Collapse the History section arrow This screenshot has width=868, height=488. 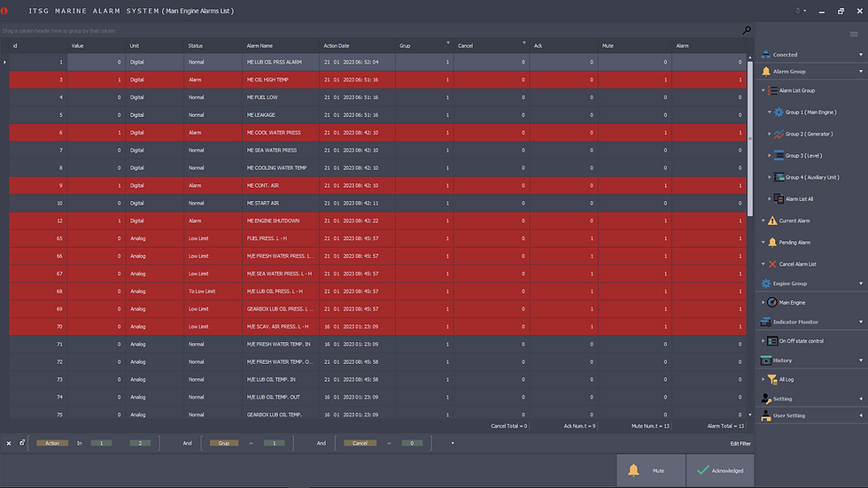coord(860,360)
